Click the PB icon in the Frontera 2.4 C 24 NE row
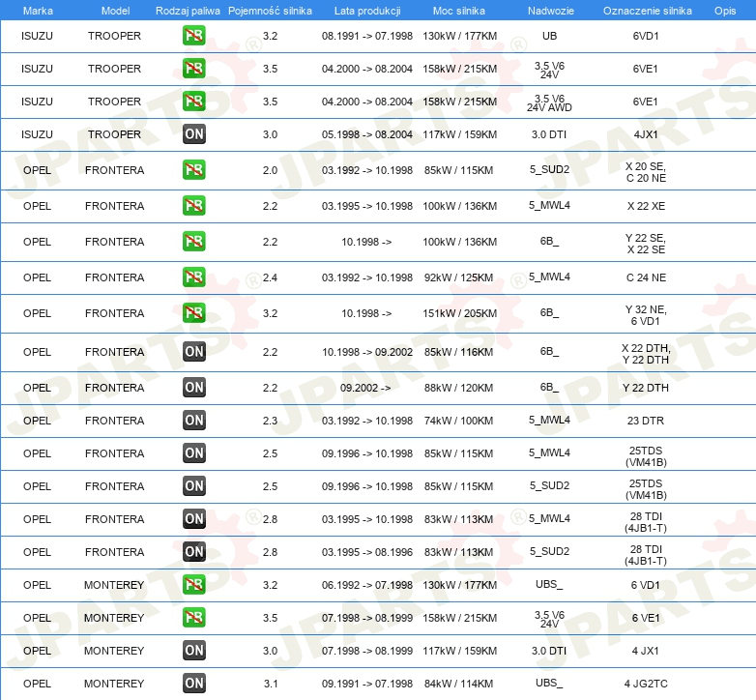This screenshot has height=700, width=756. click(x=194, y=277)
